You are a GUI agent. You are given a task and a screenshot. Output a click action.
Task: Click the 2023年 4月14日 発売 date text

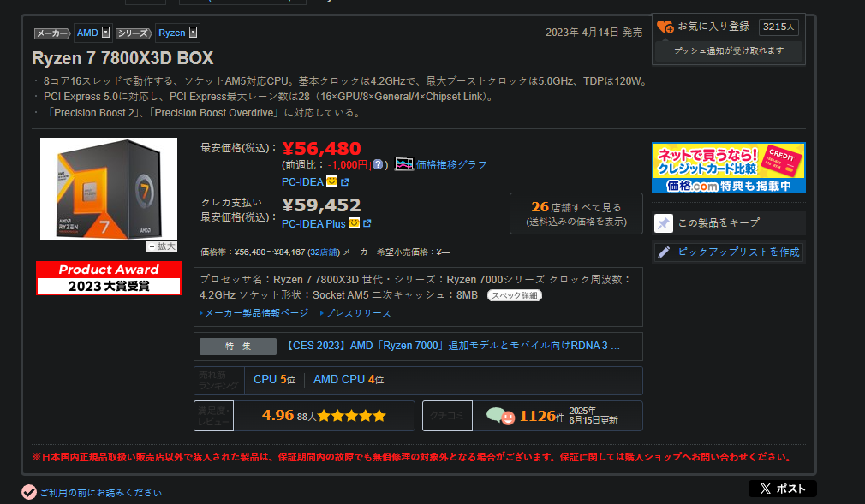(594, 33)
